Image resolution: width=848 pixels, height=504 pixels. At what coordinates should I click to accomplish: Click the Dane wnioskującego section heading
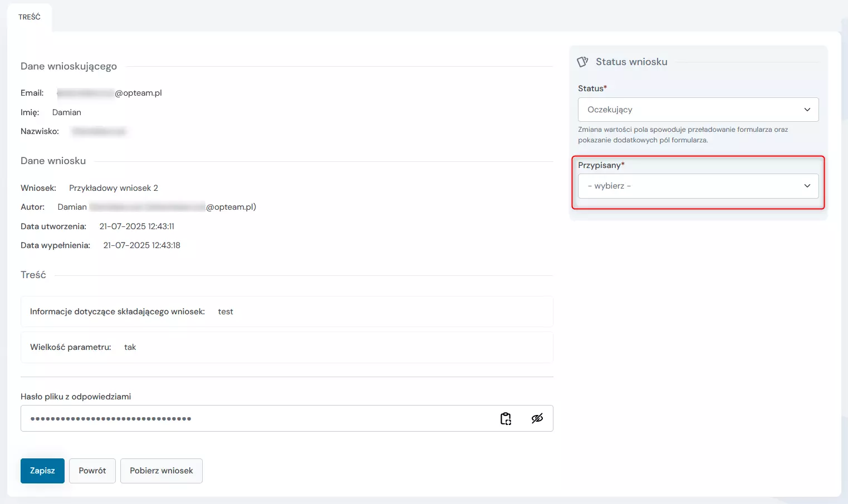(x=69, y=66)
